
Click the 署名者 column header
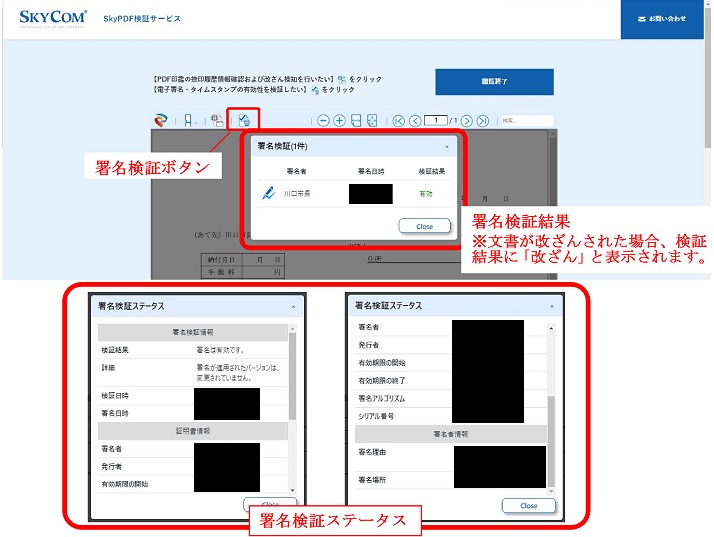click(296, 171)
